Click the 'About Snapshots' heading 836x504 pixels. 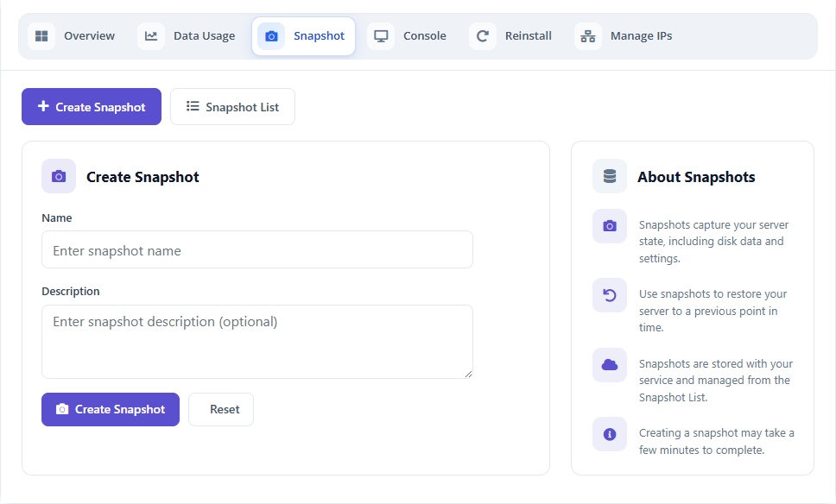696,177
